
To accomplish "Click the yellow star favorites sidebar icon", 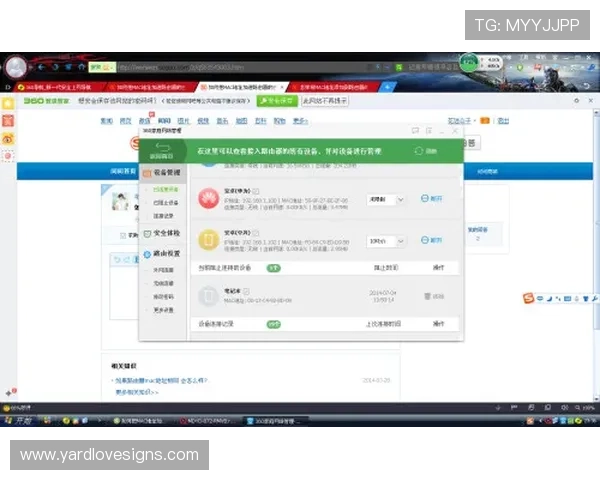I will (x=8, y=103).
